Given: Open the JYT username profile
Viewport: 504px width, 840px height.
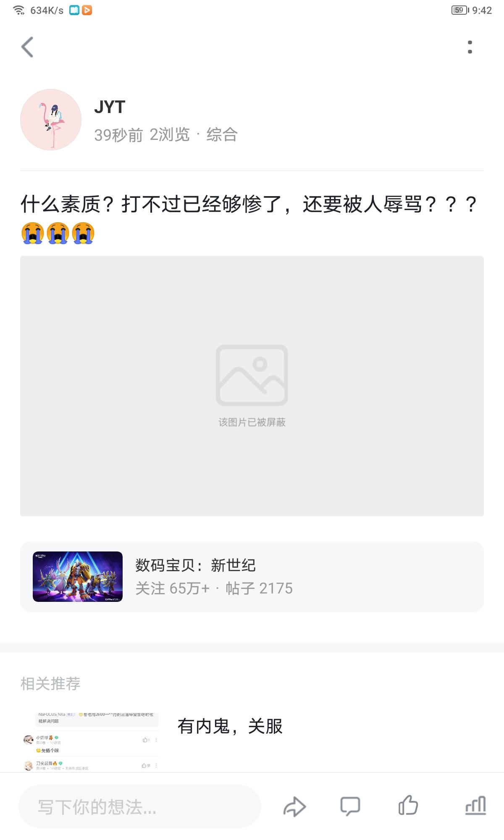Looking at the screenshot, I should pos(110,107).
